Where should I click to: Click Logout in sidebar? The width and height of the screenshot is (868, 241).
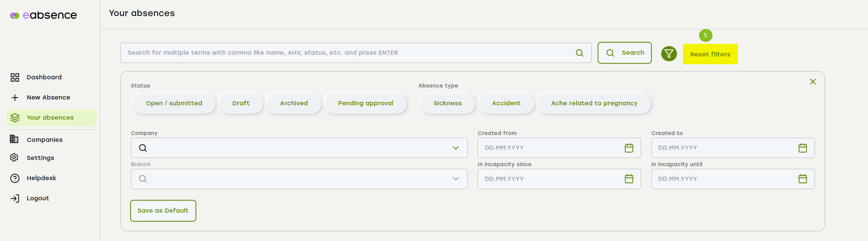(x=38, y=198)
